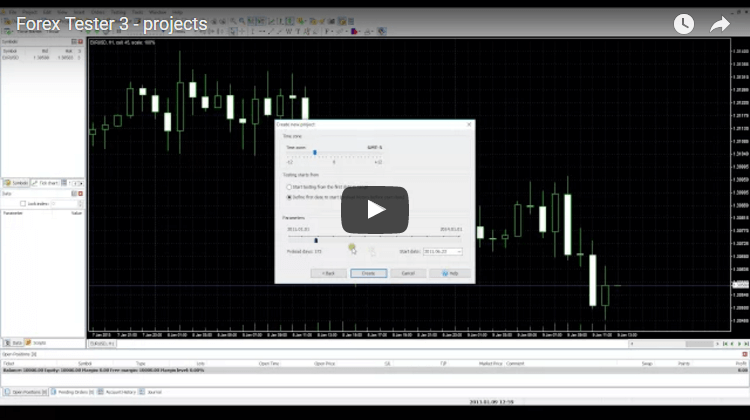Close the Data panel with red icon
This screenshot has height=420, width=750.
click(80, 194)
